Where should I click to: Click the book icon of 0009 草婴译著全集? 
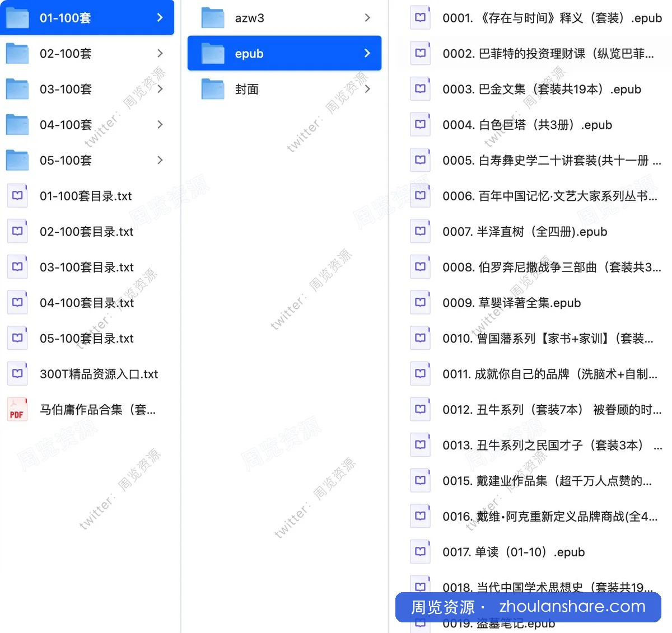421,303
